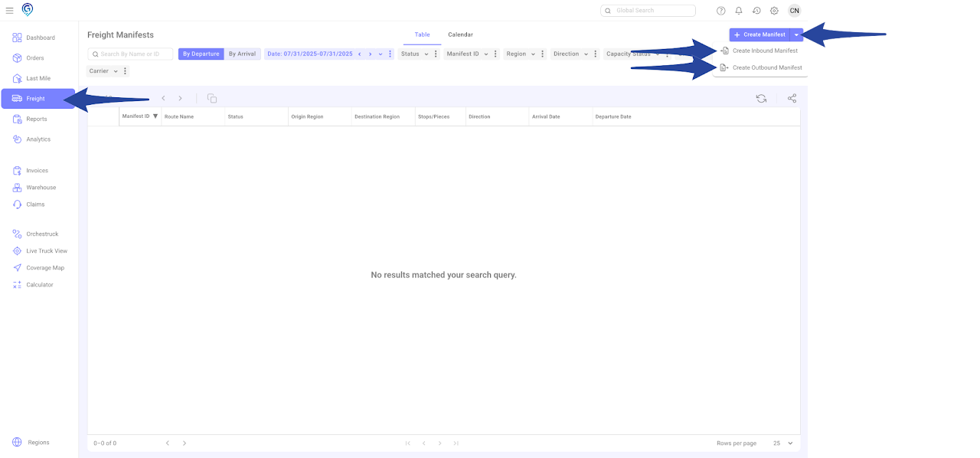Select By Departure toggle
The width and height of the screenshot is (980, 458).
point(201,54)
